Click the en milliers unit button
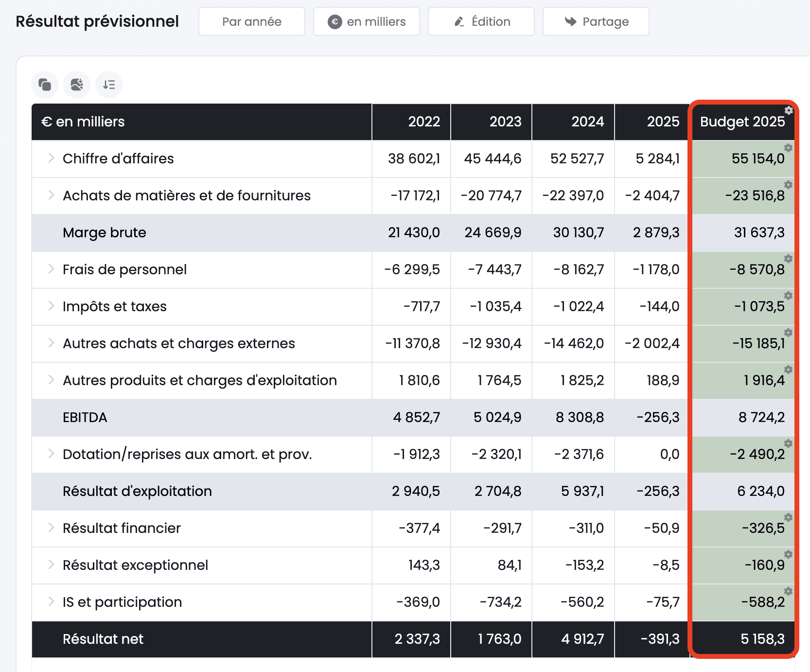Viewport: 810px width, 672px height. (x=367, y=21)
